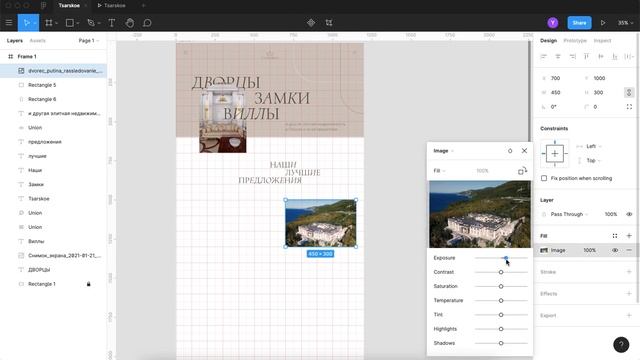Add a new fill with plus icon
The width and height of the screenshot is (640, 360).
(x=629, y=236)
